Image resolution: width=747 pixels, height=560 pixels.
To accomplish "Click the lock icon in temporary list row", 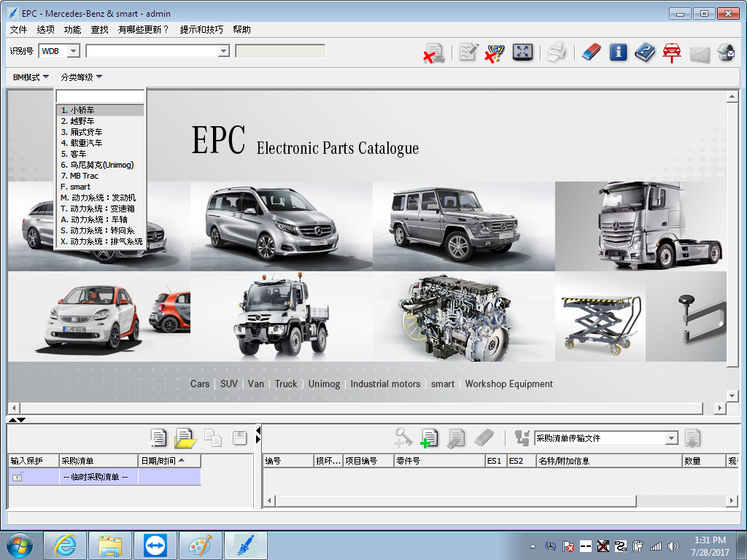I will [18, 477].
